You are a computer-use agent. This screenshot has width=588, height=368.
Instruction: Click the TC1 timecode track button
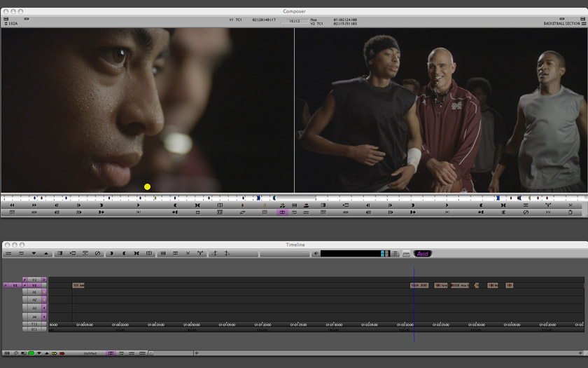34,325
